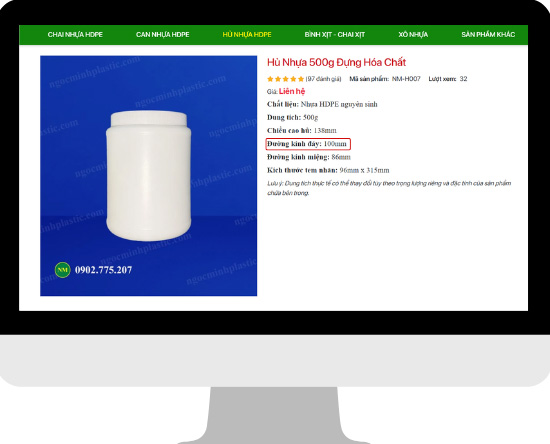This screenshot has height=444, width=550.
Task: Select the Chất liệu: Nhựa HDPE nguyên sinh line
Action: [322, 104]
